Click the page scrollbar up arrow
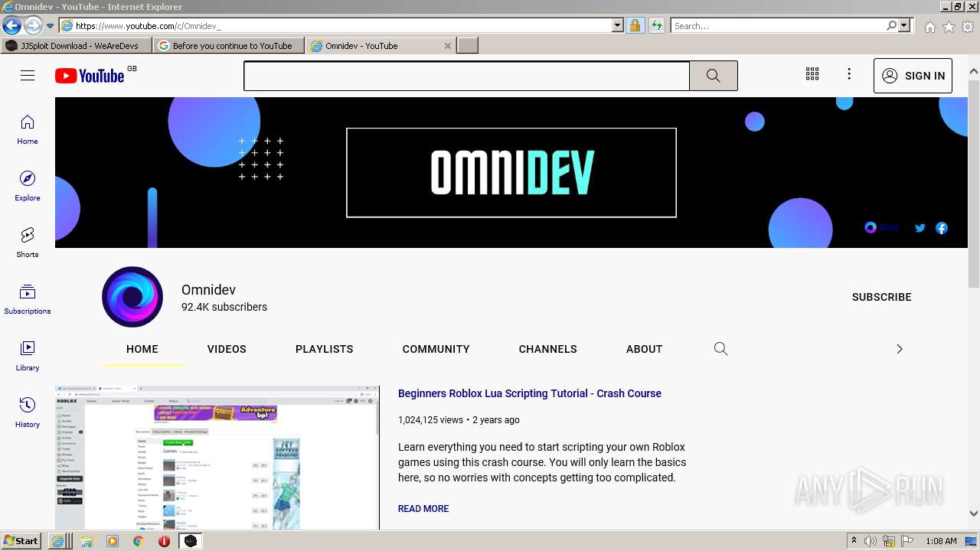The width and height of the screenshot is (980, 551). pos(974,72)
